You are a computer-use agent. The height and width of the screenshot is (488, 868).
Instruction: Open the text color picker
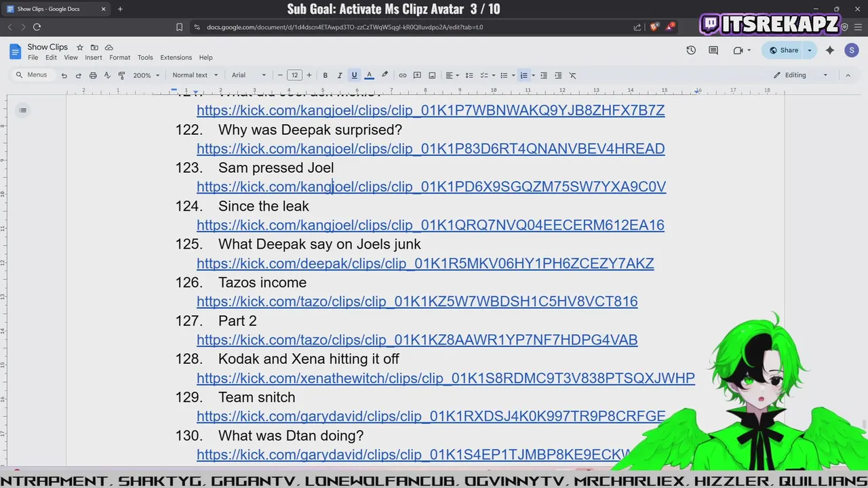pyautogui.click(x=369, y=75)
